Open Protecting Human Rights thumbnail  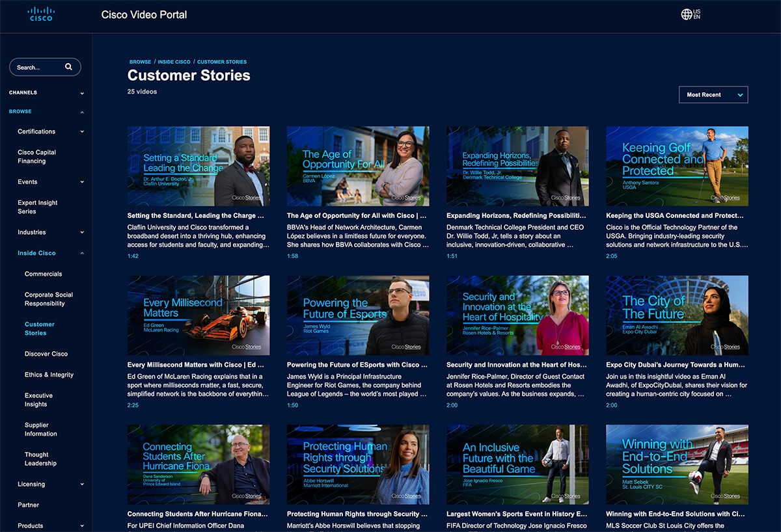pyautogui.click(x=358, y=464)
